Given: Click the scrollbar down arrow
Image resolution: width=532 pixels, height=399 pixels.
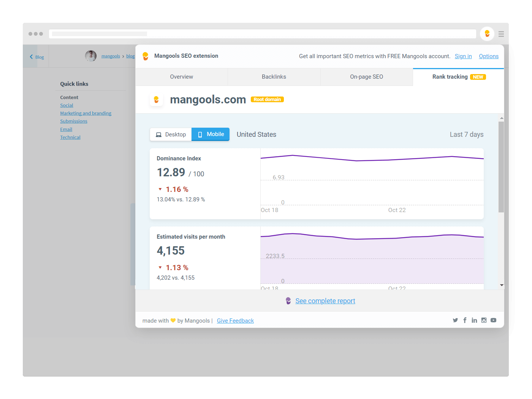Looking at the screenshot, I should [502, 285].
